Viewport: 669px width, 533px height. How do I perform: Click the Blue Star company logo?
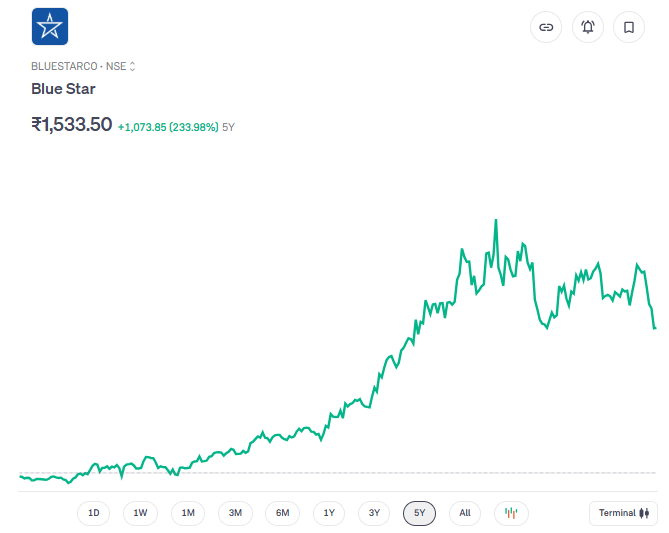click(x=50, y=27)
